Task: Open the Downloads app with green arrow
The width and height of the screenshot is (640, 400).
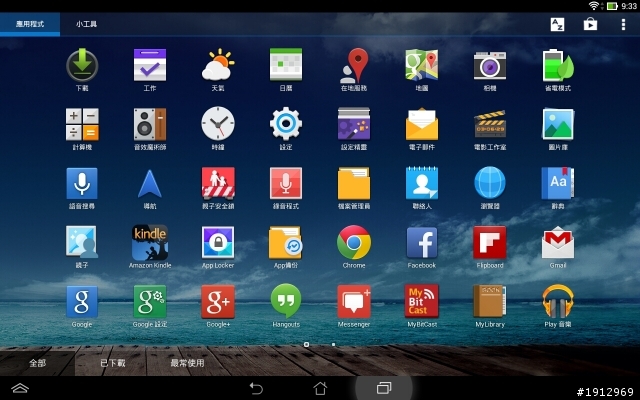Action: point(82,65)
